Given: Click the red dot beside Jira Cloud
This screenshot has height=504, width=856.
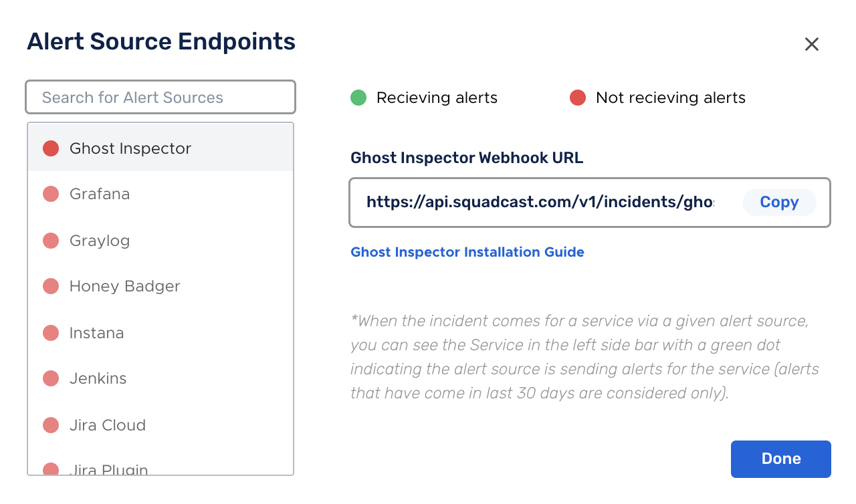Looking at the screenshot, I should coord(51,425).
